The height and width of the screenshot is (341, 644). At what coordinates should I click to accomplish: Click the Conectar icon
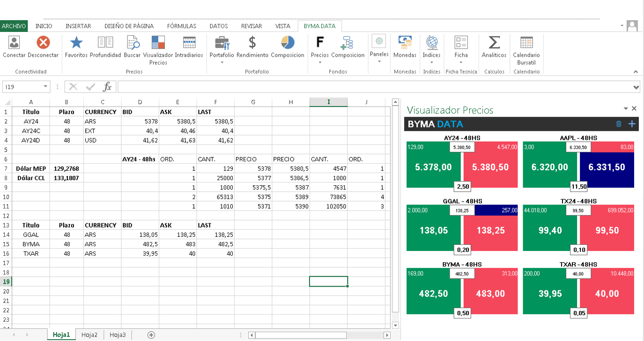(x=14, y=43)
